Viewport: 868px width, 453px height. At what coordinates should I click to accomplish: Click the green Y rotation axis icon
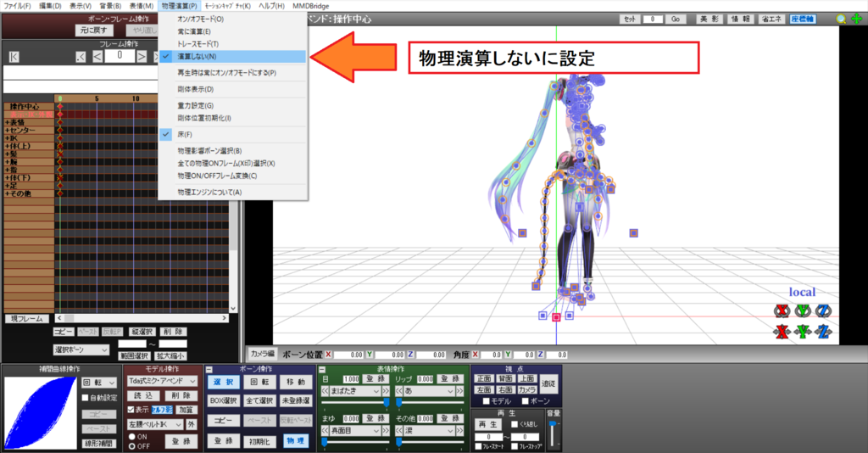click(803, 310)
